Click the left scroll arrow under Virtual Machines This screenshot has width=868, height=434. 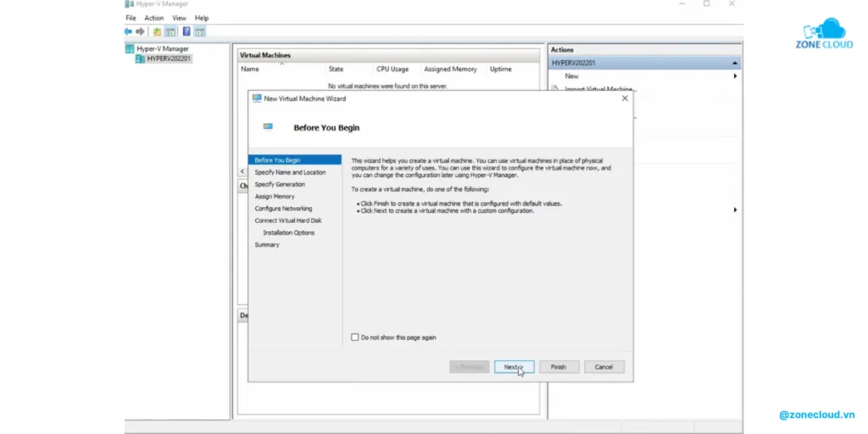tap(242, 171)
